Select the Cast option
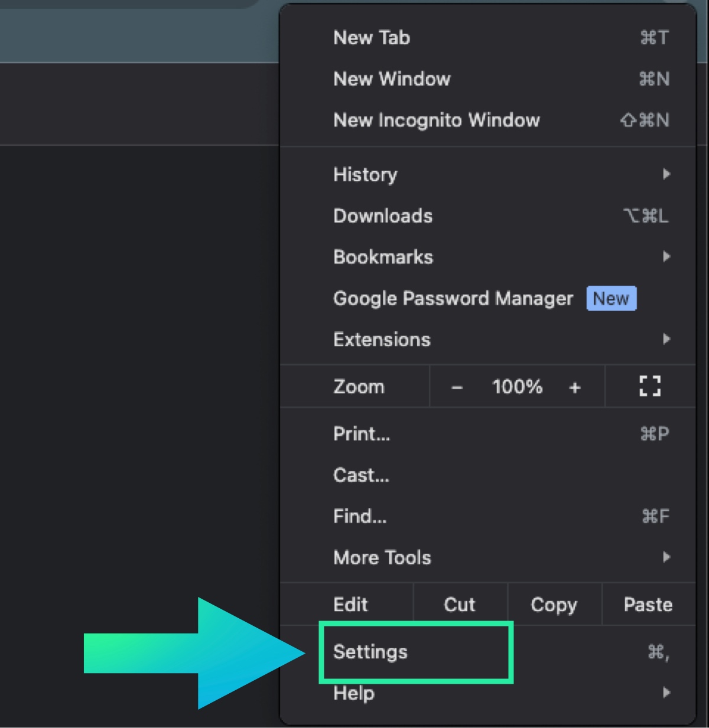The height and width of the screenshot is (728, 709). (x=361, y=475)
